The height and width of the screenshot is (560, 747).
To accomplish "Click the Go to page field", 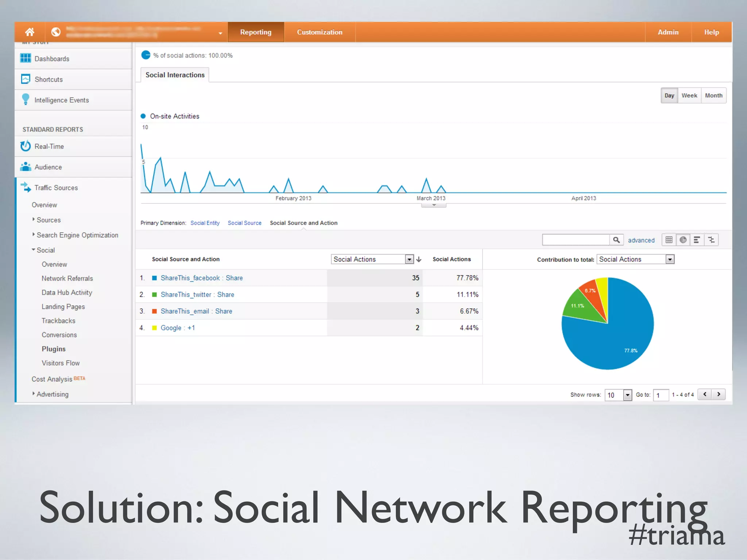I will (661, 395).
